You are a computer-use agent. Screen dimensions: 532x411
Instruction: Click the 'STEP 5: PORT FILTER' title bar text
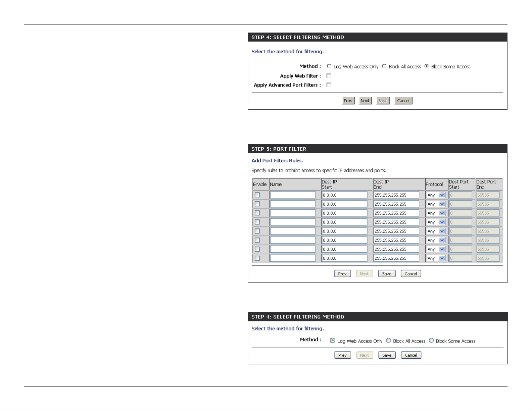click(279, 149)
